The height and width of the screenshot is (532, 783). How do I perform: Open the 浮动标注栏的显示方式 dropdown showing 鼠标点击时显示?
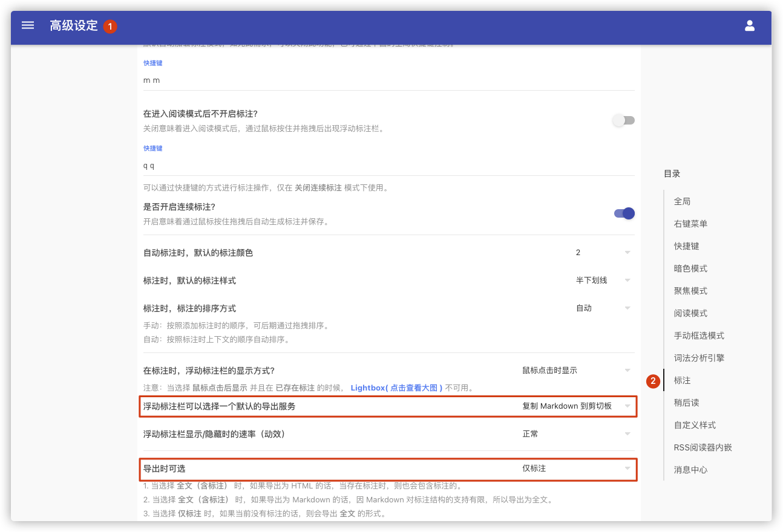coord(577,370)
